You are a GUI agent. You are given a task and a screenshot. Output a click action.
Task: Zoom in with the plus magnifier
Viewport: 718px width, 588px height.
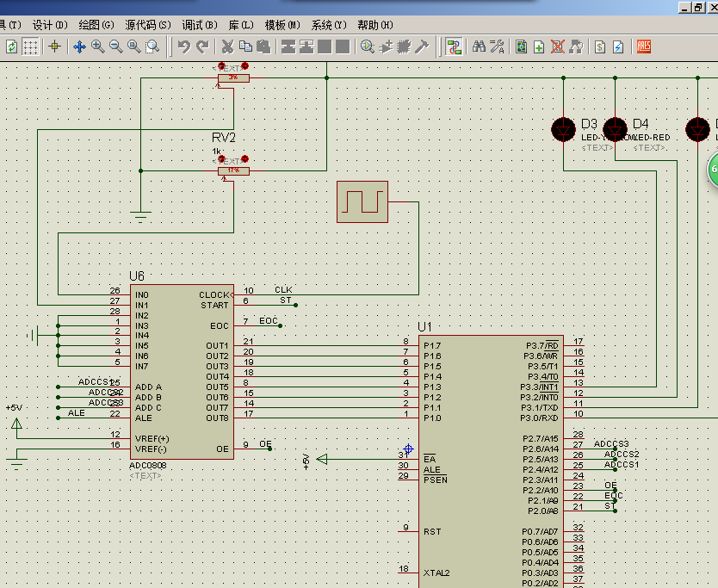point(97,46)
